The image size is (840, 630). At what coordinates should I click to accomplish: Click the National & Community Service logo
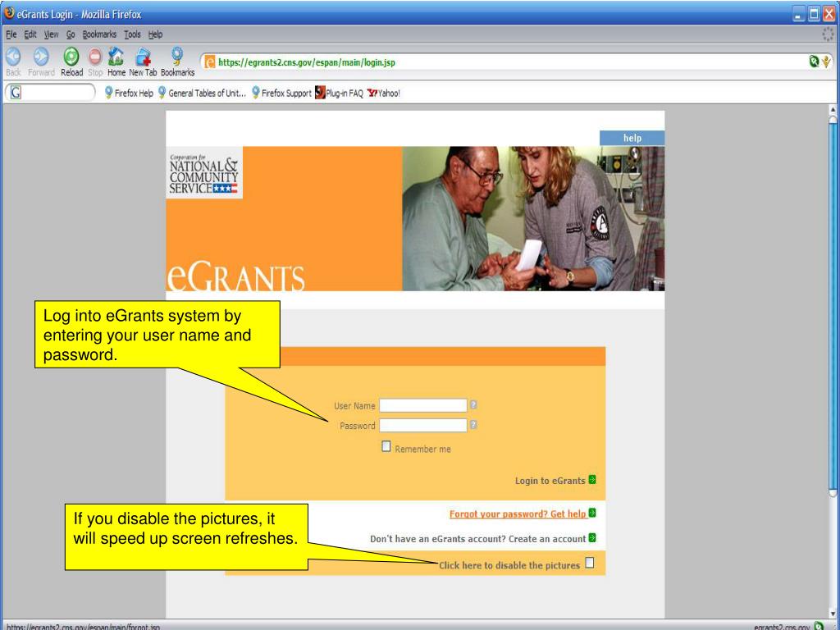[204, 172]
